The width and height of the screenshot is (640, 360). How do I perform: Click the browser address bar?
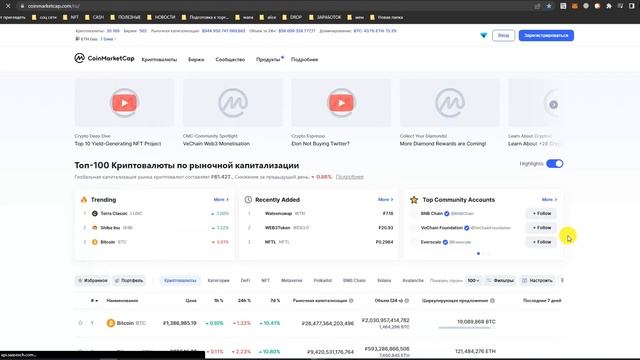[x=278, y=6]
